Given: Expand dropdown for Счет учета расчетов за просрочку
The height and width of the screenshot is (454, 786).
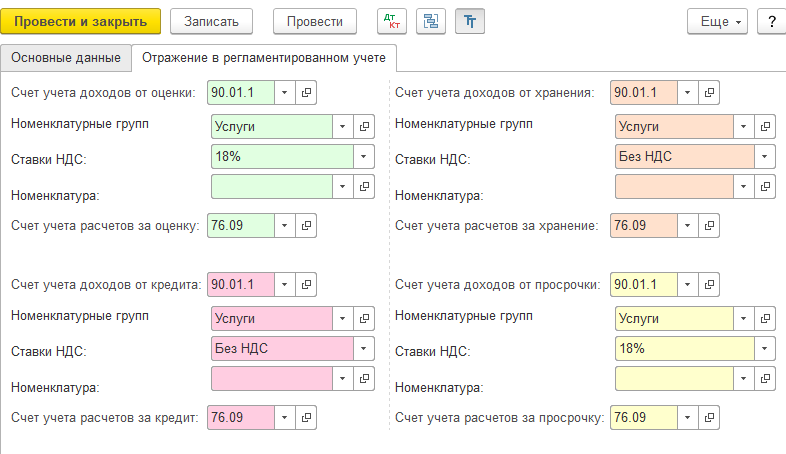Looking at the screenshot, I should [x=687, y=417].
